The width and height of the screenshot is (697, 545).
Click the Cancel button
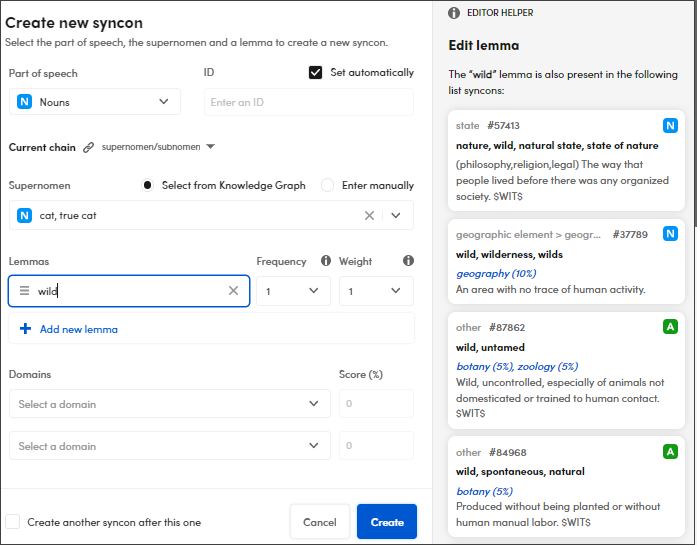click(319, 522)
